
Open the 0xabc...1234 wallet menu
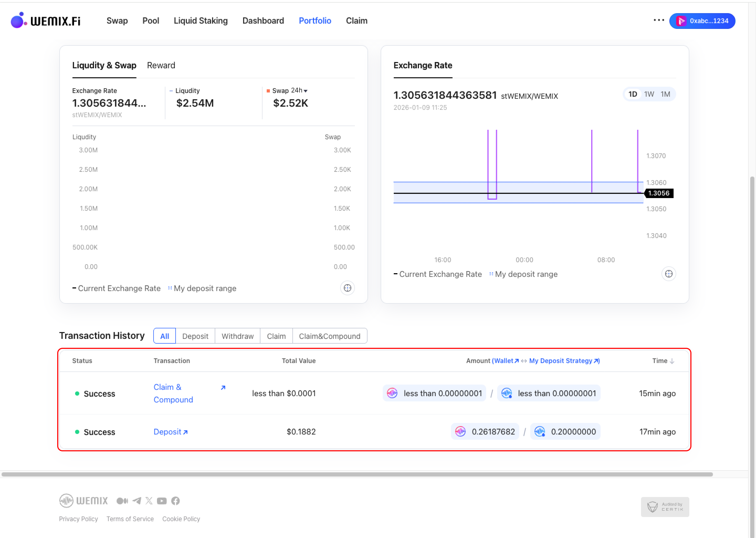702,21
